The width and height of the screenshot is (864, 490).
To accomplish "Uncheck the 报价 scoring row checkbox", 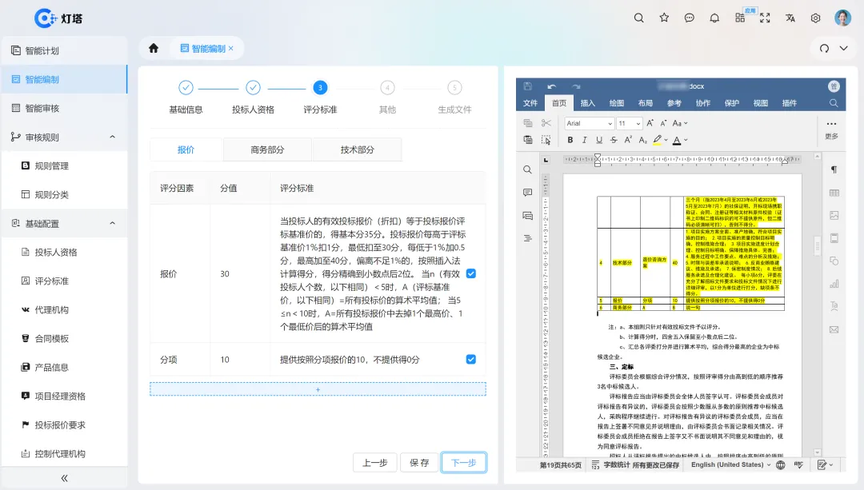I will point(471,273).
